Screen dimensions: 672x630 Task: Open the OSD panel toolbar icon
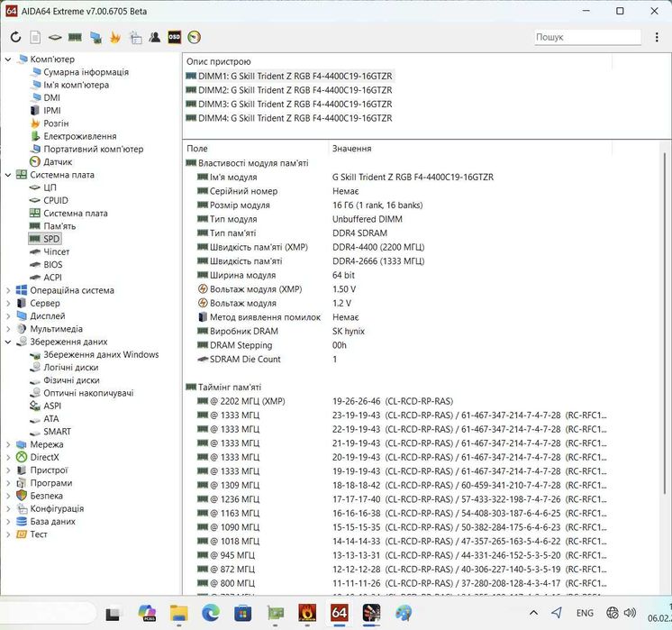tap(175, 37)
